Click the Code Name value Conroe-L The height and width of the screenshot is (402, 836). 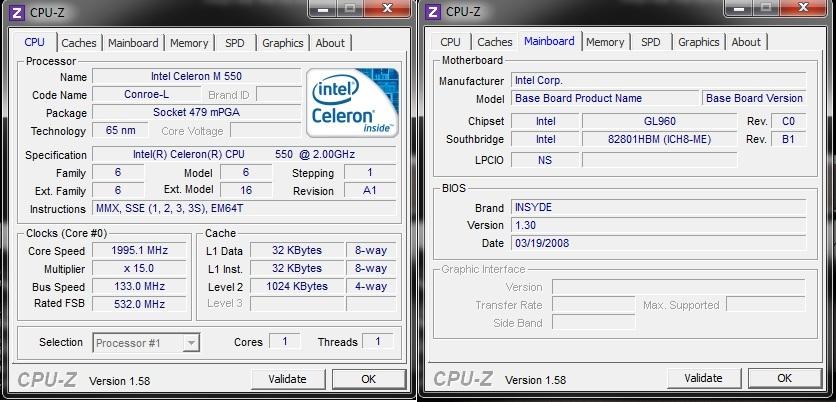[146, 94]
